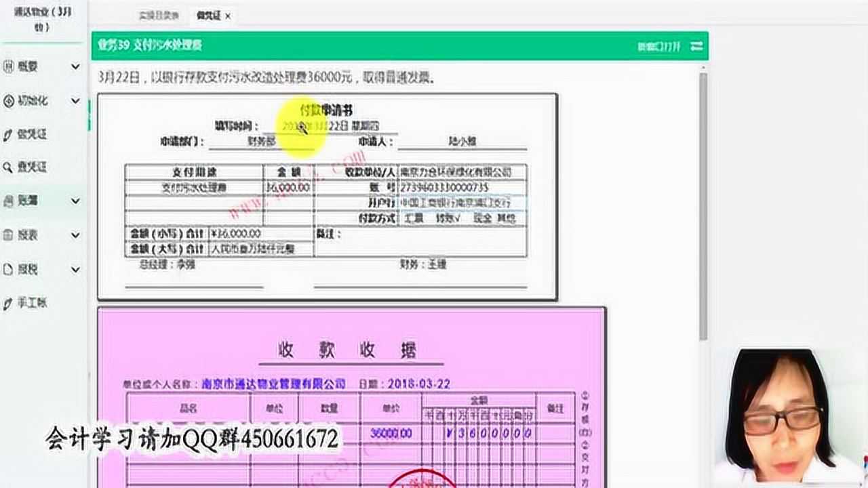This screenshot has height=488, width=868.
Task: Select the 做凭证 tab label
Action: tap(208, 15)
